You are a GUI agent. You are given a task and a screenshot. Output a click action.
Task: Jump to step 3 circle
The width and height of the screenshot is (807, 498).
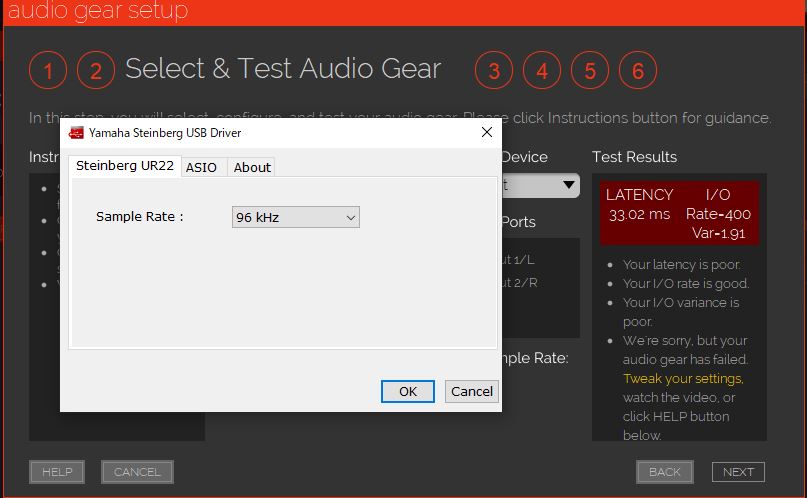[x=494, y=71]
